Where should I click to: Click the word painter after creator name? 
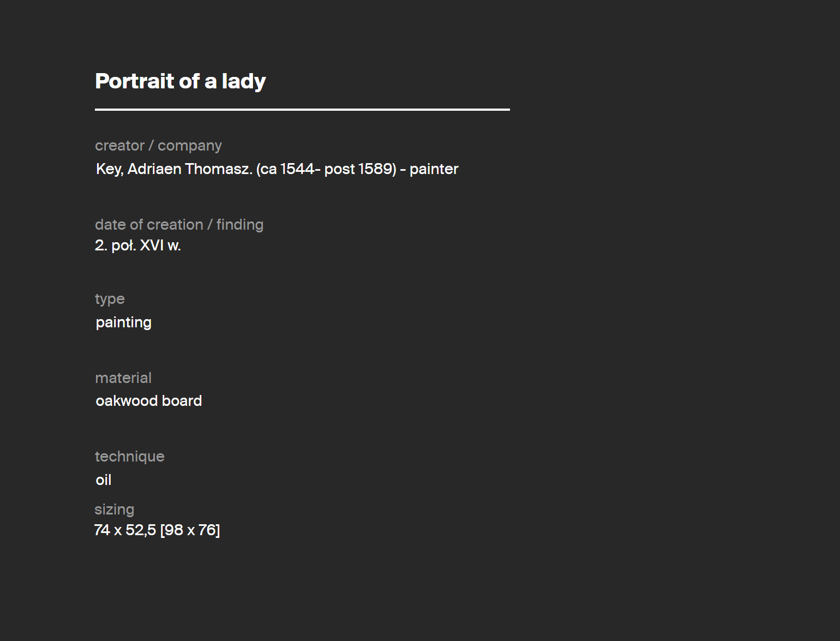click(434, 169)
